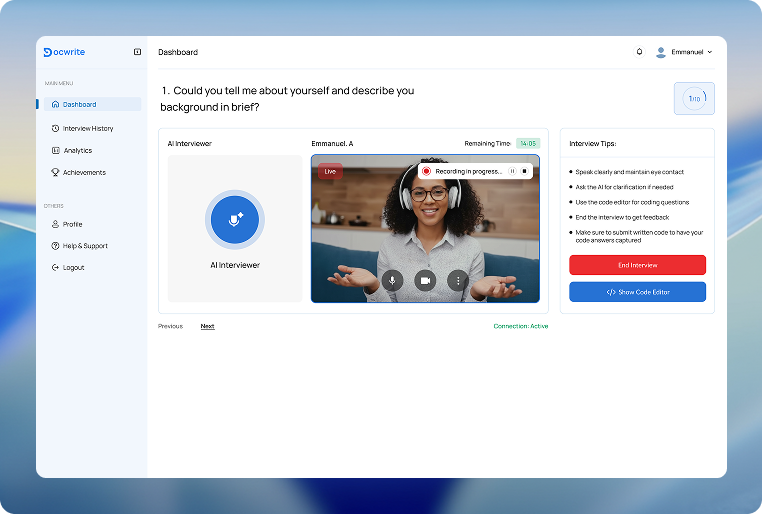Log out using the Logout item

pos(68,268)
